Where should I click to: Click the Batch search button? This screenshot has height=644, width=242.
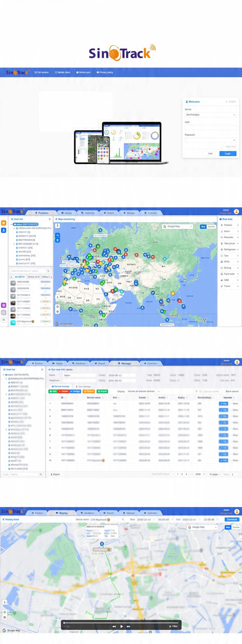[x=232, y=391]
